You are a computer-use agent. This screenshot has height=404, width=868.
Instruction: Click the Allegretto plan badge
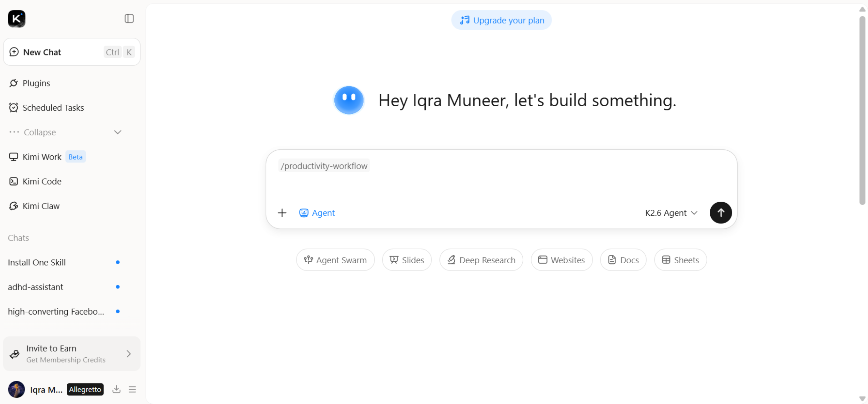coord(85,390)
